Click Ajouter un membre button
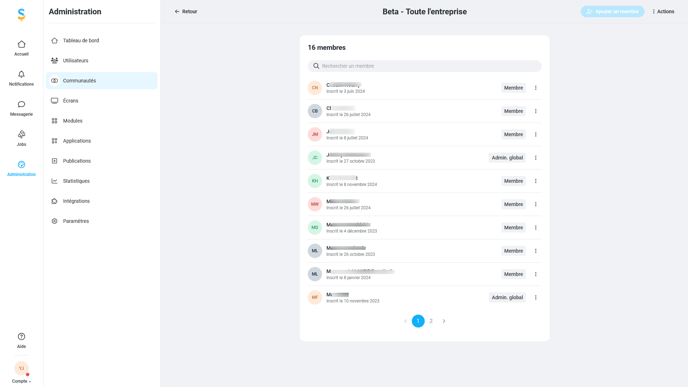Image resolution: width=688 pixels, height=387 pixels. coord(612,11)
